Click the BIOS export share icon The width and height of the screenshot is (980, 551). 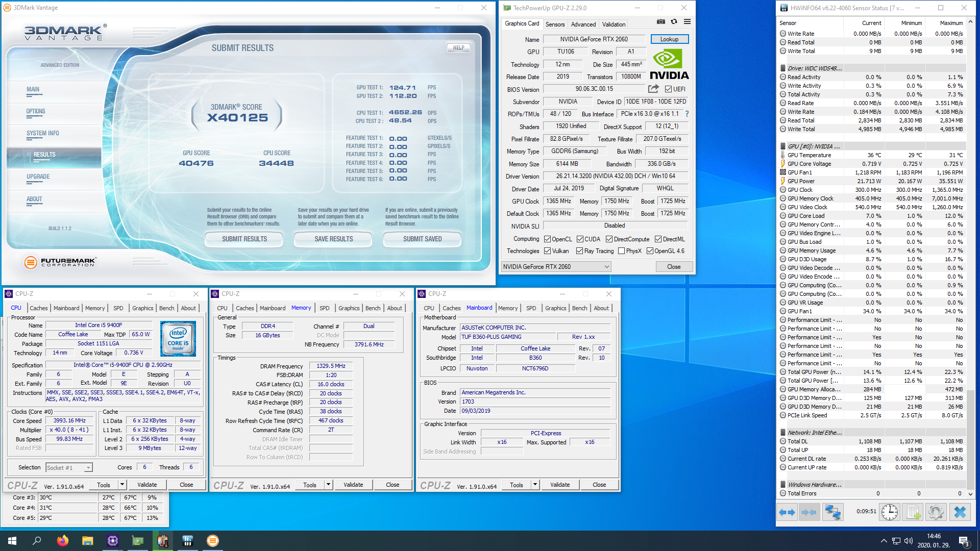point(653,89)
